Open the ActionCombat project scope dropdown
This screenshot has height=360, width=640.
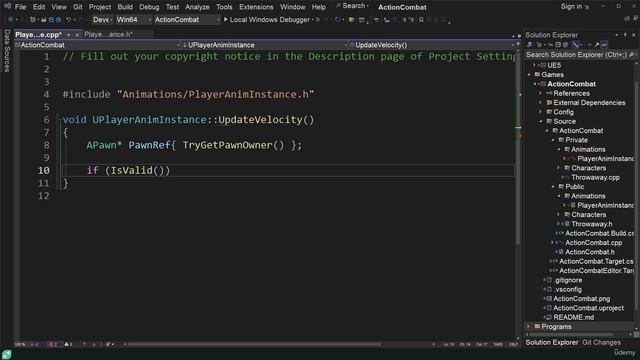[98, 45]
